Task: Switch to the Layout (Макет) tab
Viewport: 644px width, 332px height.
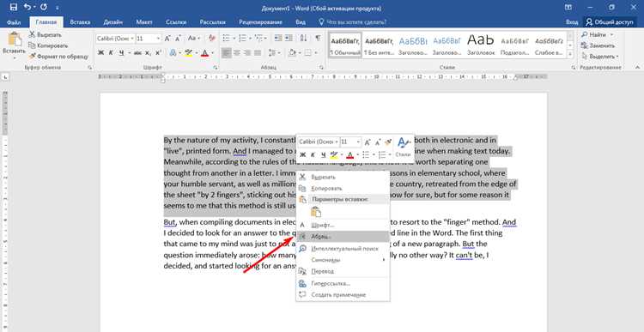Action: 144,22
